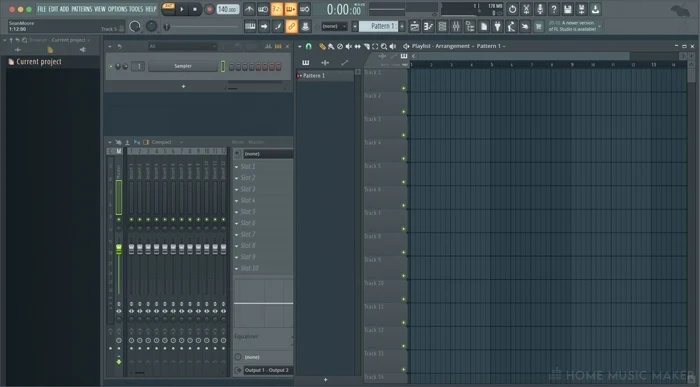
Task: Open the Piano roll view icon
Action: pos(428,26)
